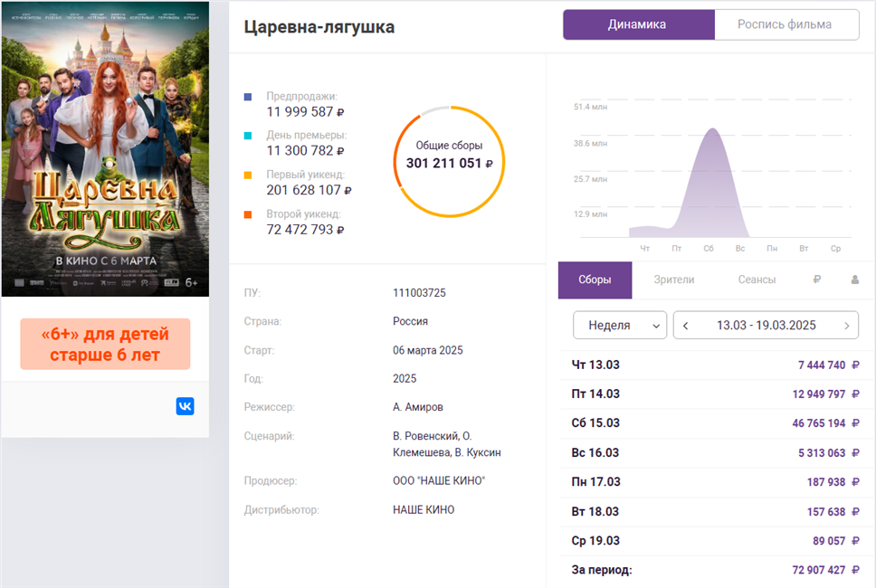Viewport: 876px width, 588px height.
Task: Click the director name А. Амиров
Action: 418,407
